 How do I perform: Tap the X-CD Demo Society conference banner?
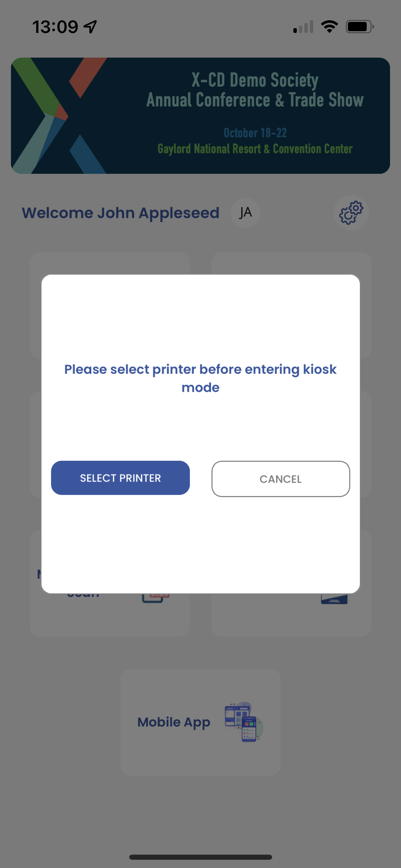coord(200,116)
